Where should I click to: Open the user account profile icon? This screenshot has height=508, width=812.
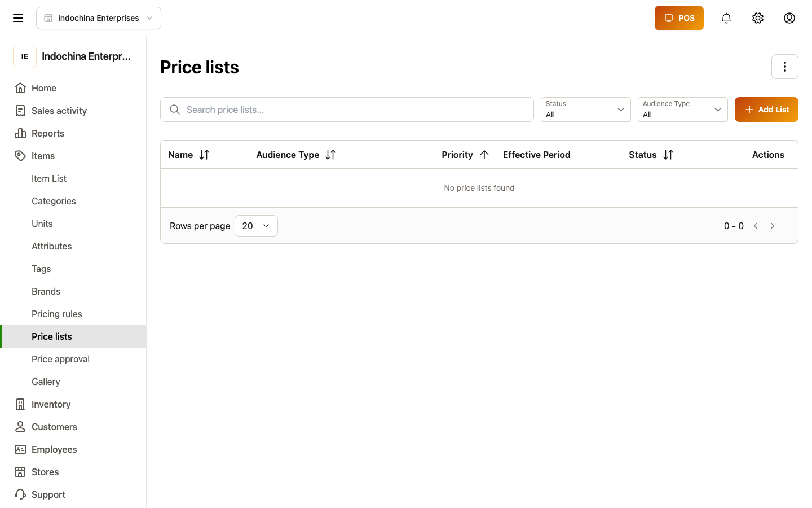tap(789, 18)
